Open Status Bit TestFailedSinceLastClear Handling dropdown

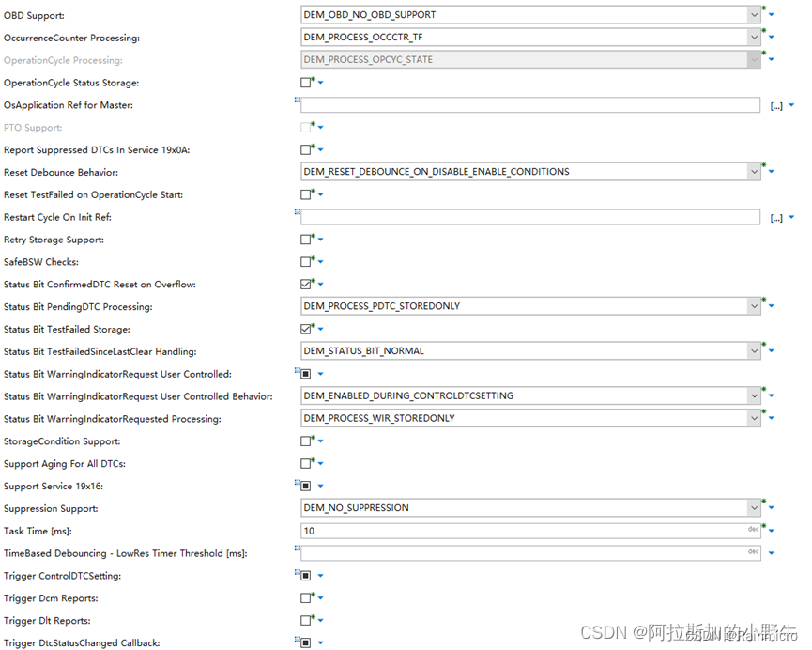coord(756,350)
